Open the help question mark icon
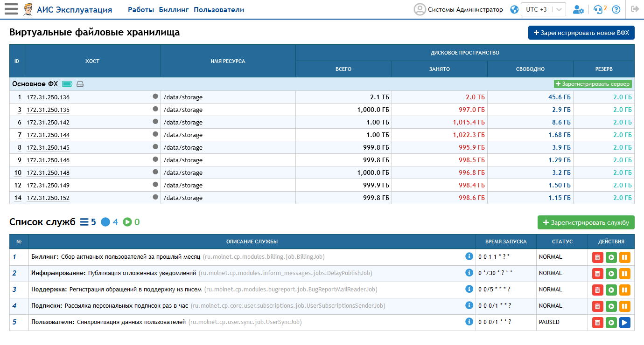Image resolution: width=644 pixels, height=345 pixels. [616, 9]
